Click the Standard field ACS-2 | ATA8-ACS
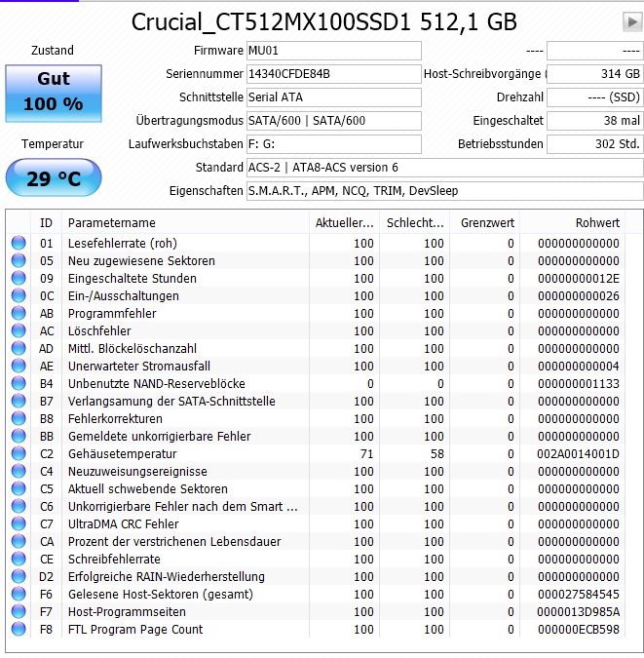 (444, 168)
